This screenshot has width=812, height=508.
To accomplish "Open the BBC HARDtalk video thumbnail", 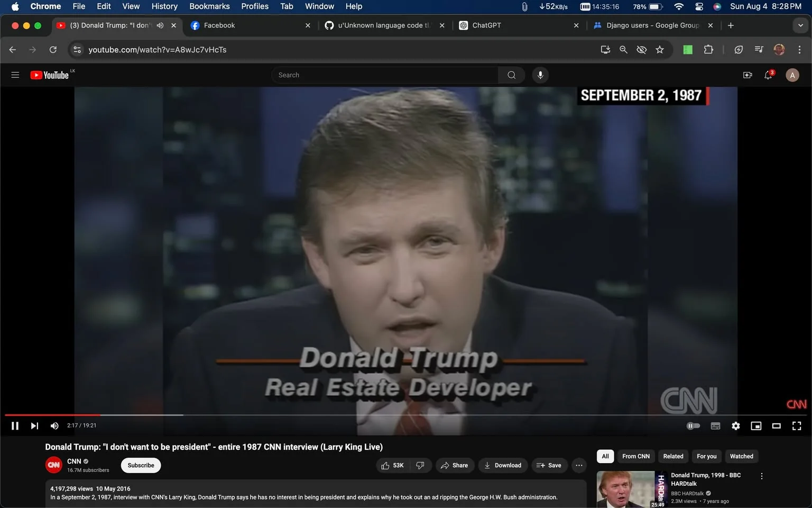I will coord(632,489).
